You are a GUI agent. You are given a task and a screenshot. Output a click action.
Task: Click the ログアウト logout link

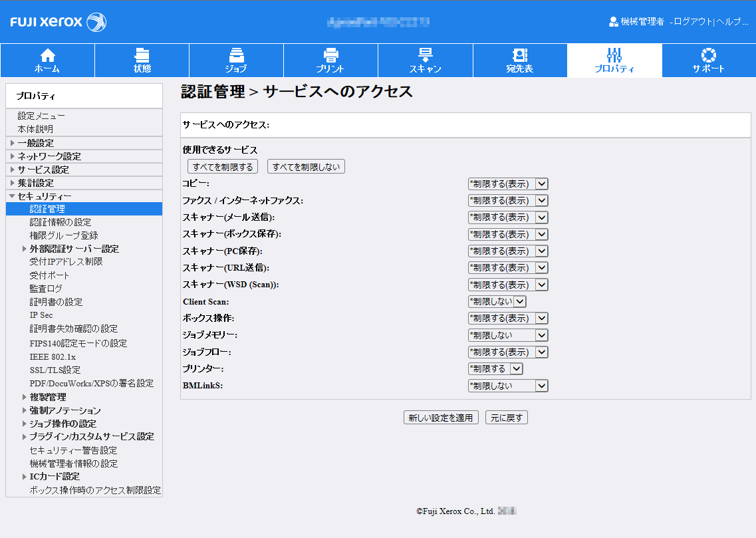point(693,22)
